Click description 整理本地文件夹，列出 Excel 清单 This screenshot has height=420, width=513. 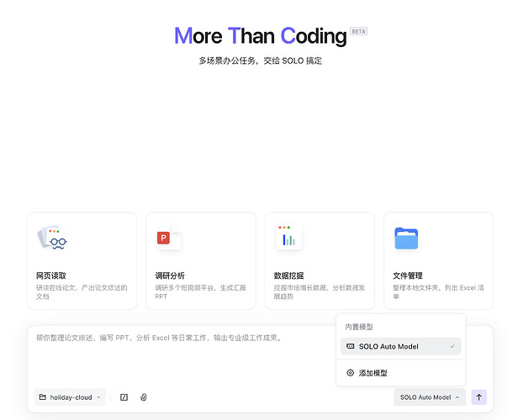tap(438, 291)
